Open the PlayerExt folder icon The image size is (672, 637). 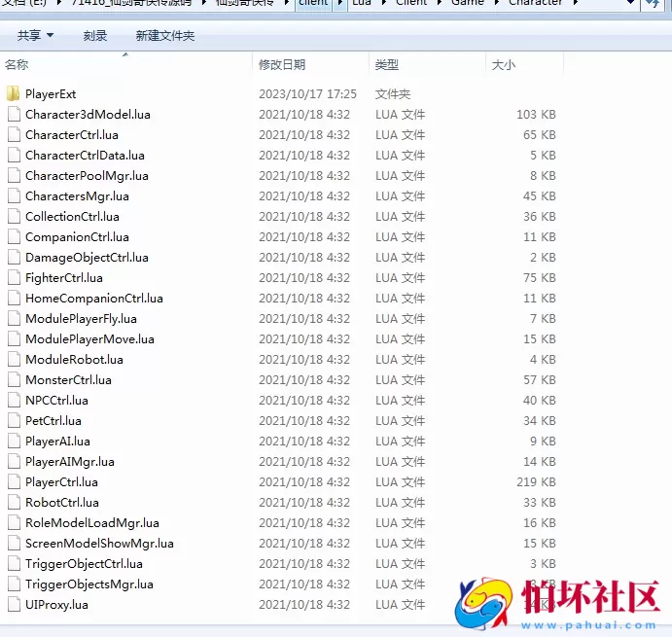(14, 94)
